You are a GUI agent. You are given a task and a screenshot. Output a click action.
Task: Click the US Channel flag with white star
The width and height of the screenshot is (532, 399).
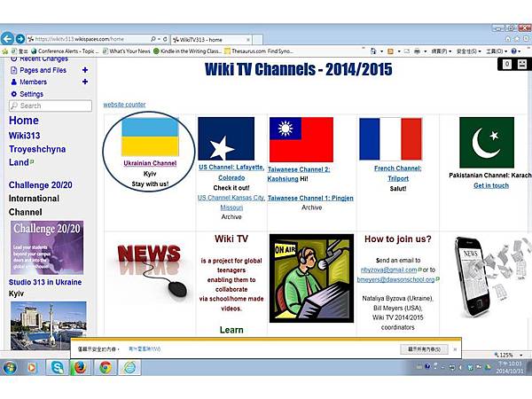(x=226, y=139)
